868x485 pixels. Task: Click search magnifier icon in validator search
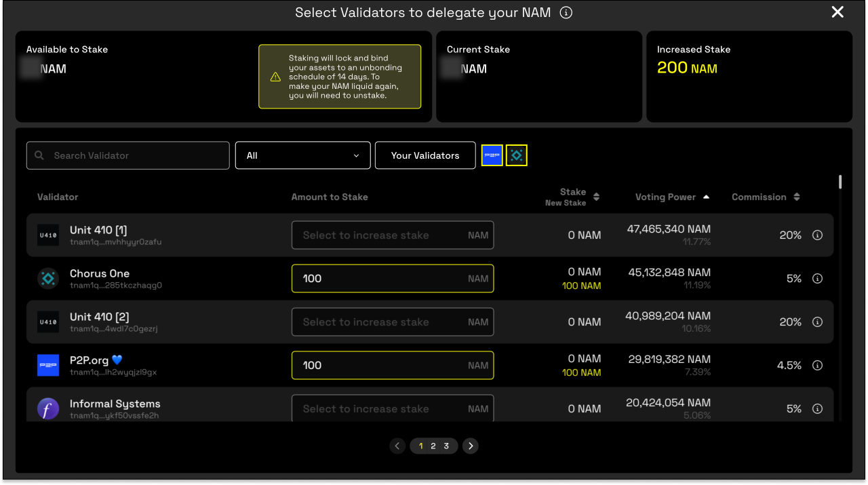pos(39,155)
